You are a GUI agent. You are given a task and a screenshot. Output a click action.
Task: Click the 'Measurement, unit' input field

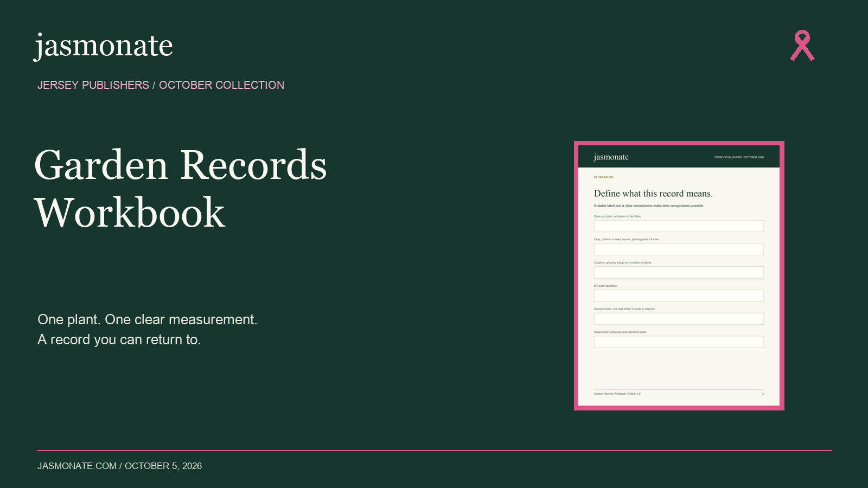coord(679,319)
